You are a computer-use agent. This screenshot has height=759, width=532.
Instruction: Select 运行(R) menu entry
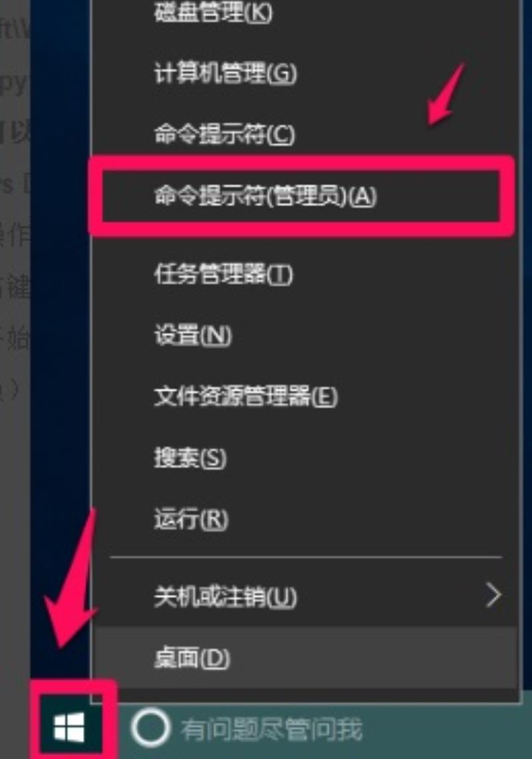tap(305, 519)
